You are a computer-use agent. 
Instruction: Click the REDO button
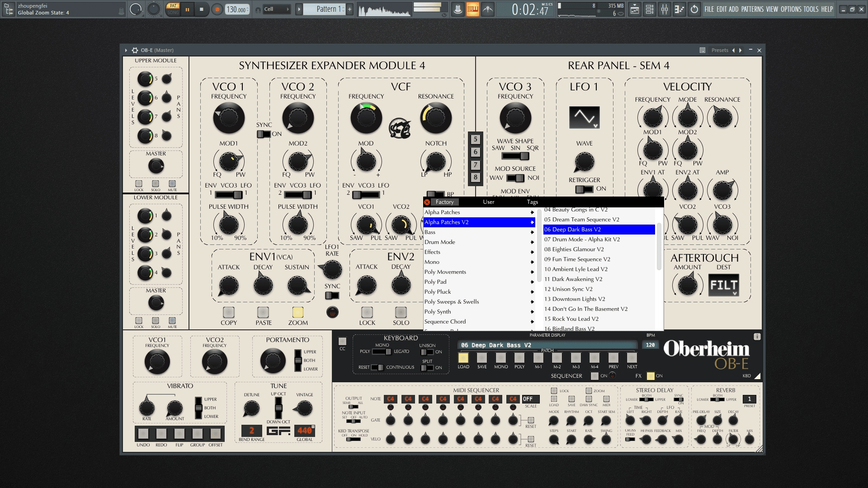pyautogui.click(x=161, y=434)
